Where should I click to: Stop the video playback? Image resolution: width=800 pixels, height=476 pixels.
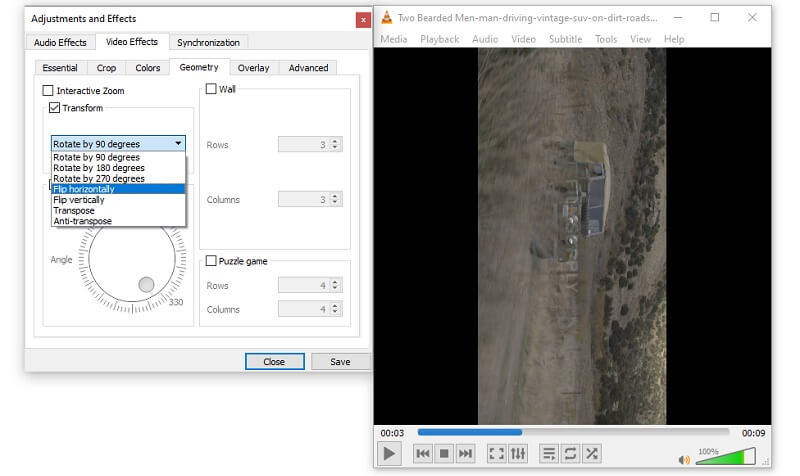[444, 454]
